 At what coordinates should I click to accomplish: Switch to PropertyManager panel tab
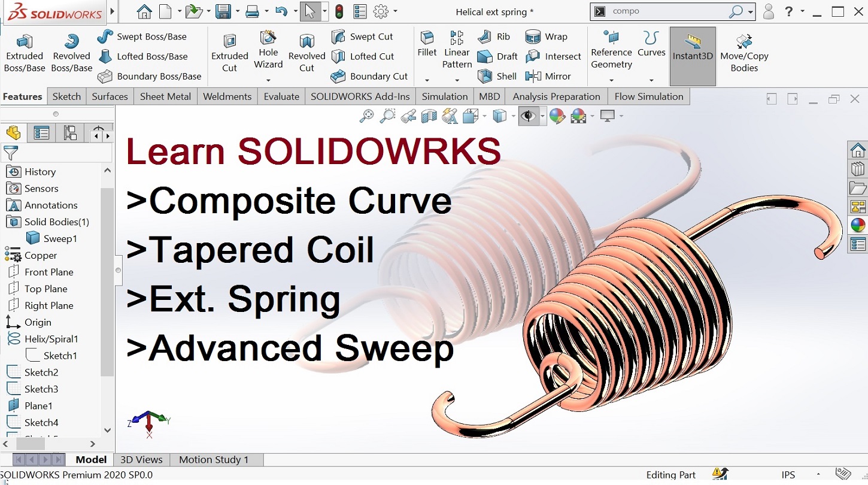tap(41, 133)
